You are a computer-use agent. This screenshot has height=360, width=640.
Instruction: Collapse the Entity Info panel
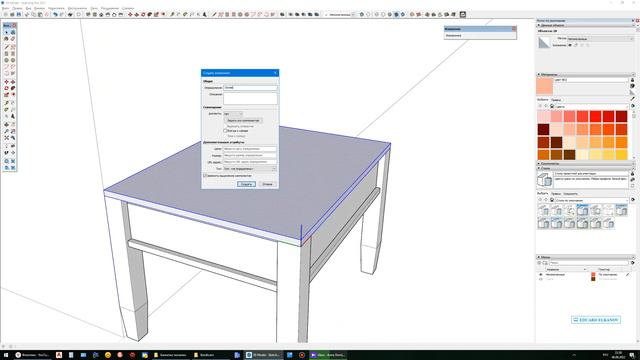click(x=539, y=25)
